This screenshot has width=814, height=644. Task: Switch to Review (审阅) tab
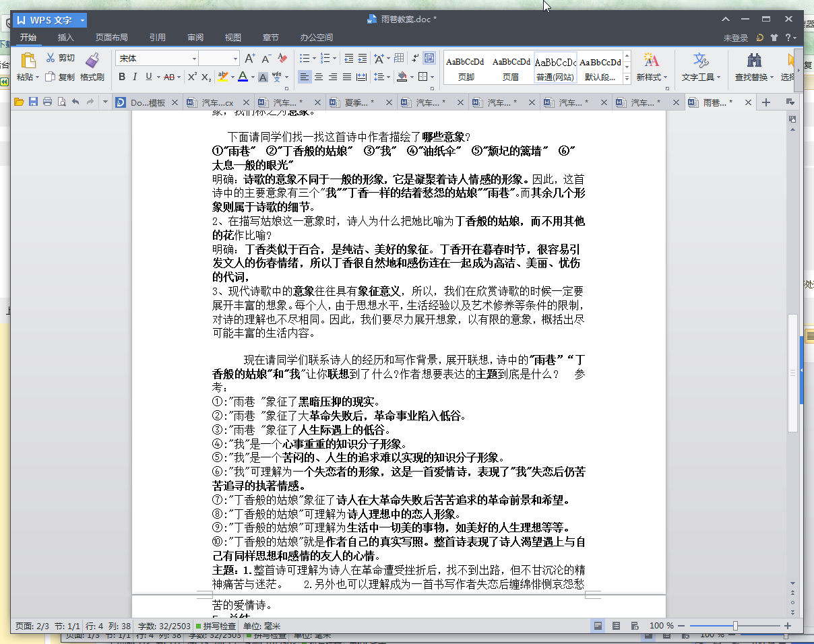tap(195, 38)
